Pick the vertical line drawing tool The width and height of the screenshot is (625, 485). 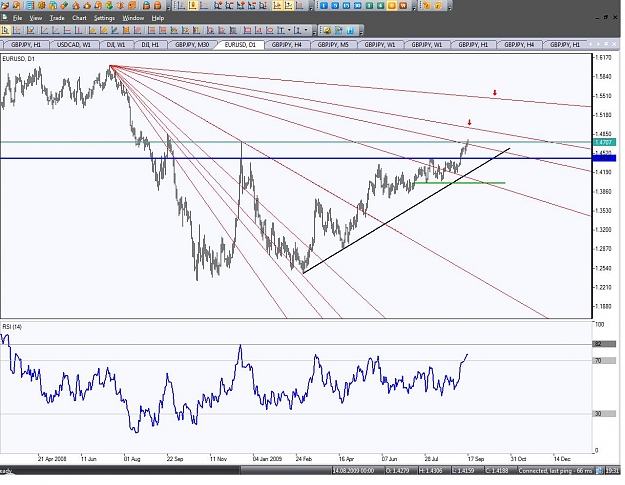pyautogui.click(x=78, y=30)
